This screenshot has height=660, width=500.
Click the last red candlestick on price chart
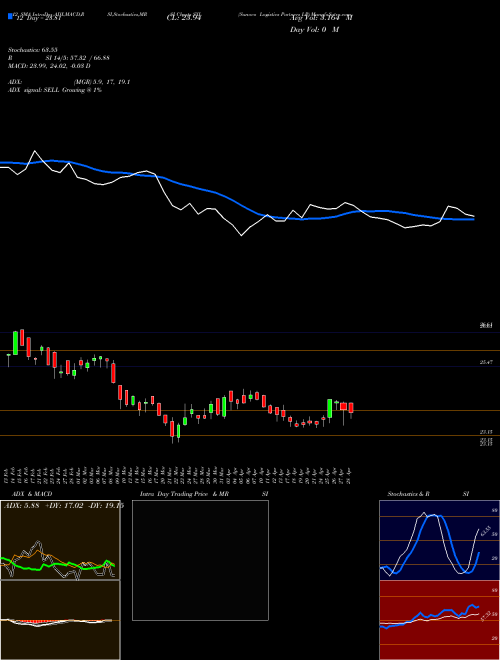coord(351,408)
